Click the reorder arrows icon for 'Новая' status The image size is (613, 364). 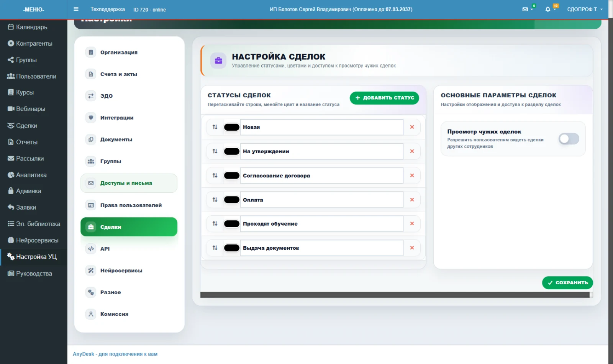pos(215,127)
